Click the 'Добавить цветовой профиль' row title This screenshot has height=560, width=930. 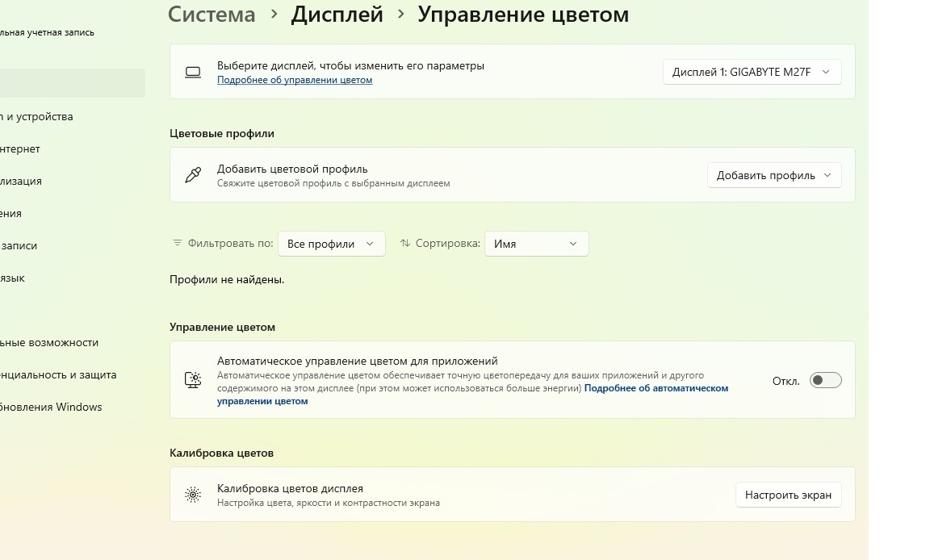(x=292, y=169)
